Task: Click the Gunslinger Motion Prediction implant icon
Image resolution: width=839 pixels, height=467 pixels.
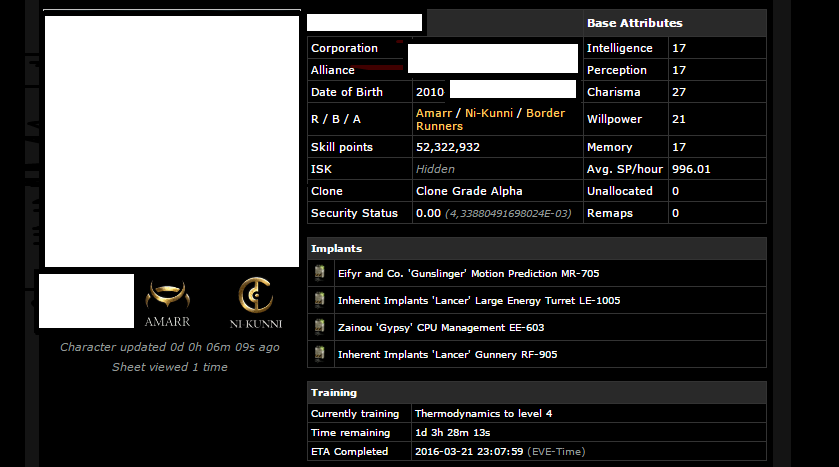Action: tap(320, 273)
